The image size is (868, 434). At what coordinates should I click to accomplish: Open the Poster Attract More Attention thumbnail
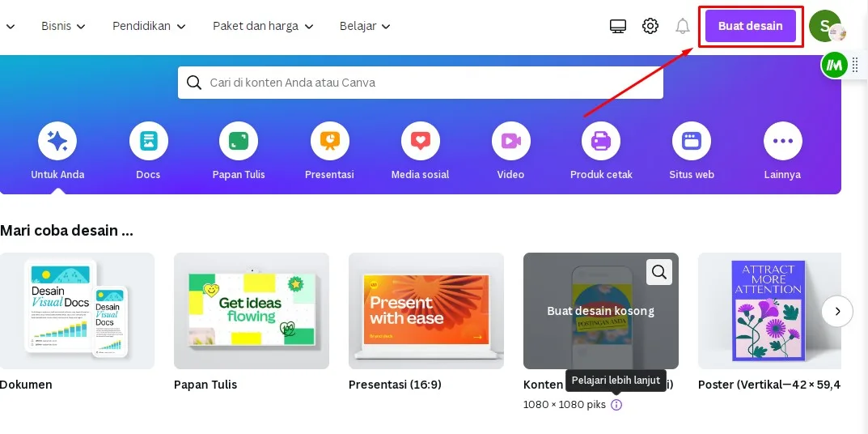click(x=769, y=311)
